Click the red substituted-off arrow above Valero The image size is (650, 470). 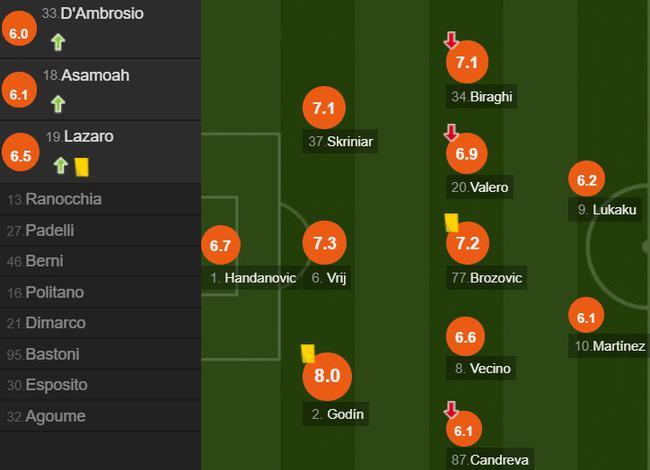click(451, 132)
